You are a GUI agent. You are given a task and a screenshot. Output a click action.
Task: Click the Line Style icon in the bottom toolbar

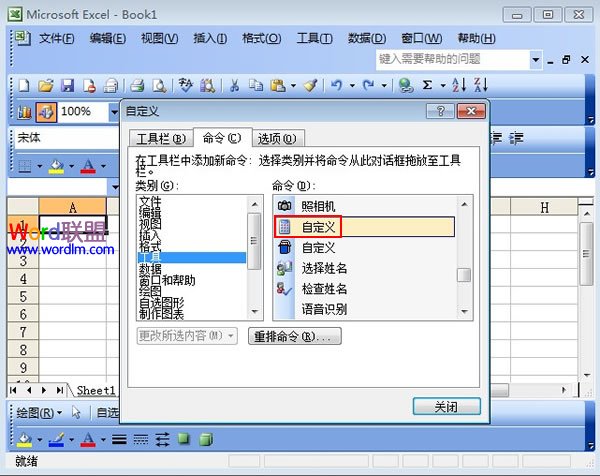pyautogui.click(x=119, y=440)
